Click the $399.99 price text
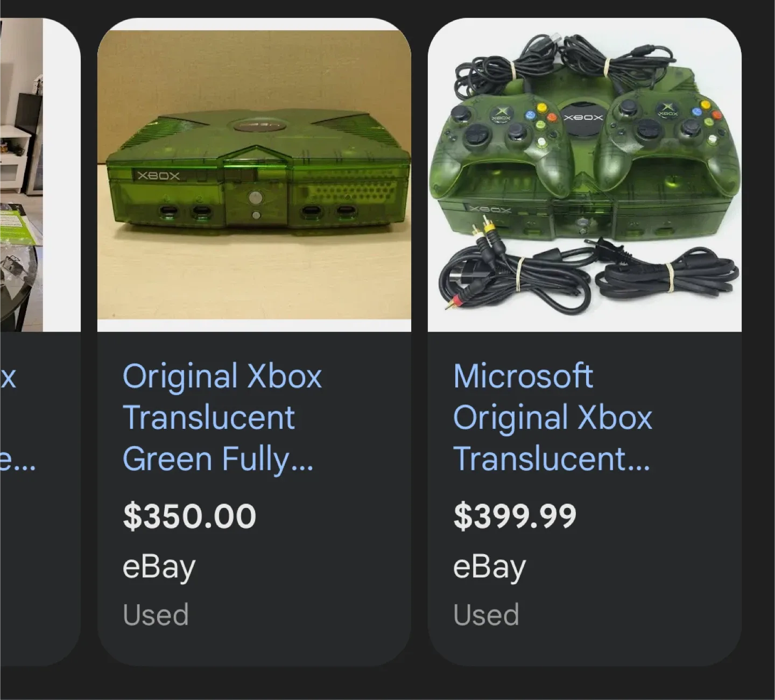The height and width of the screenshot is (700, 775). click(515, 515)
